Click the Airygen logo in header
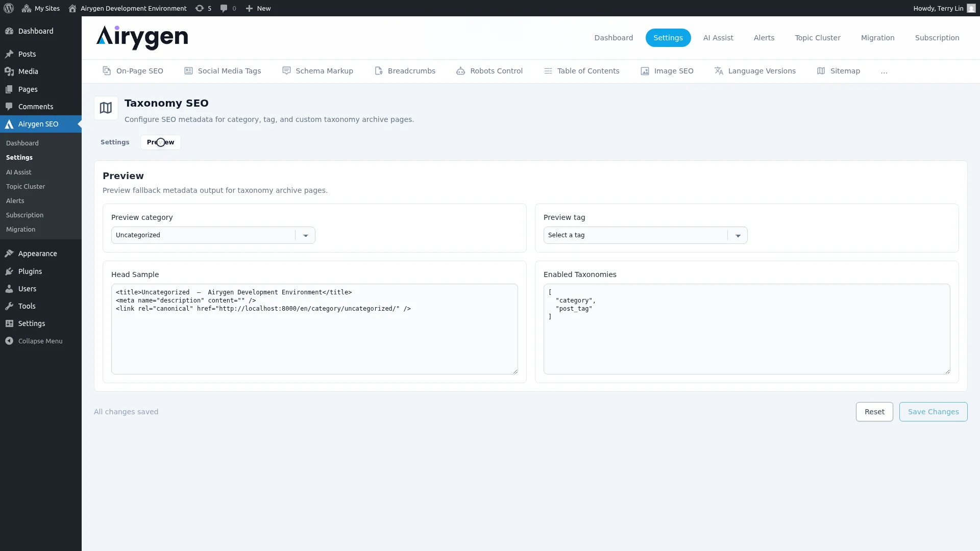 tap(142, 38)
